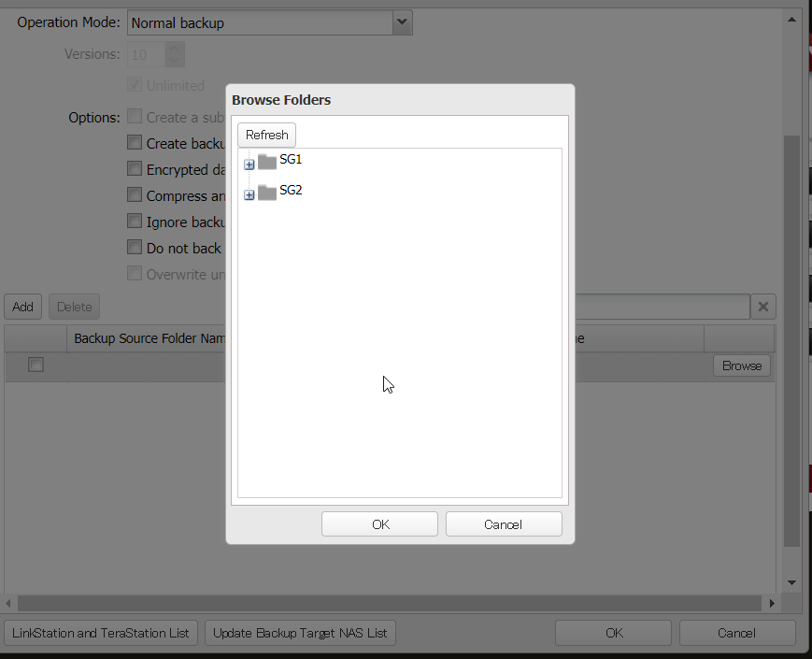Click the Normal backup combo box field
The height and width of the screenshot is (659, 812).
(x=260, y=22)
